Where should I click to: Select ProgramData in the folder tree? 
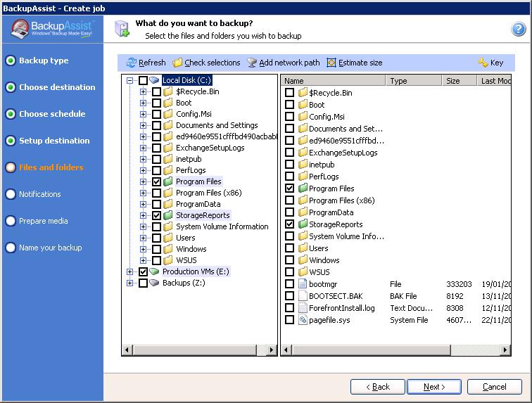click(x=198, y=204)
